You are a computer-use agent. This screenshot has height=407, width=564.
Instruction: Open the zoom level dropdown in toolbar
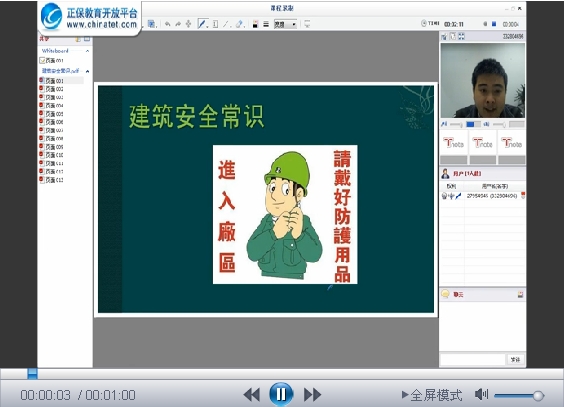[285, 24]
